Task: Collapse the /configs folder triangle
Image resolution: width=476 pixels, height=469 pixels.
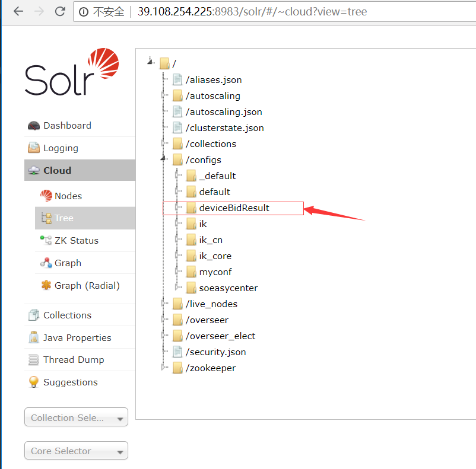Action: (164, 158)
